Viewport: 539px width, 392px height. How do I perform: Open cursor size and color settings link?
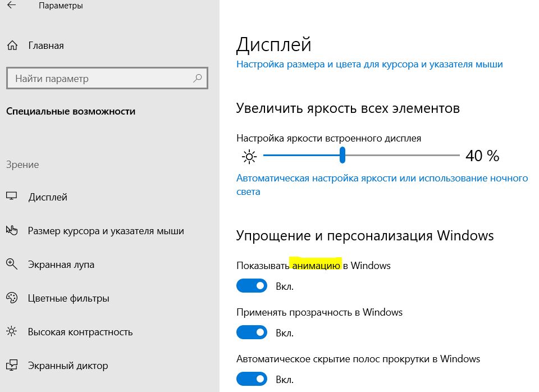[369, 64]
